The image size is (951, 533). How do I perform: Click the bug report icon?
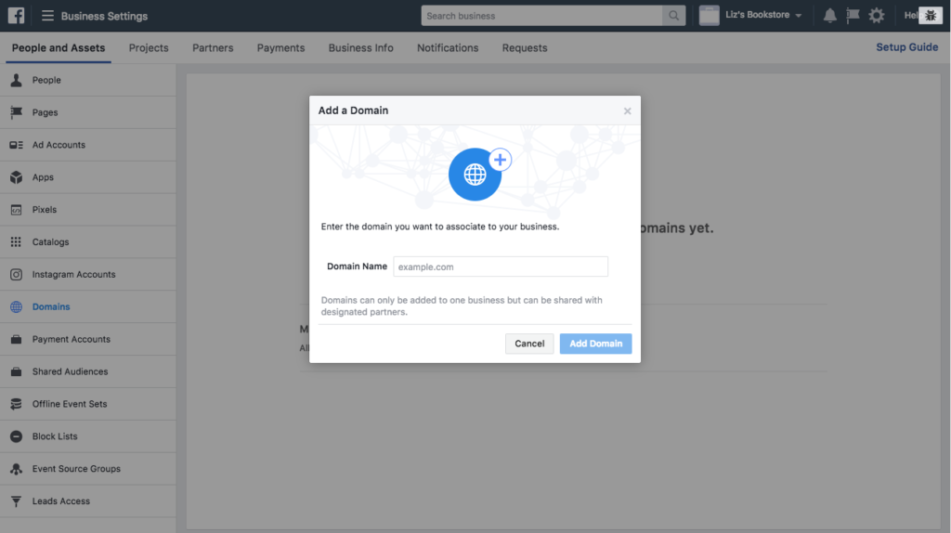point(930,16)
